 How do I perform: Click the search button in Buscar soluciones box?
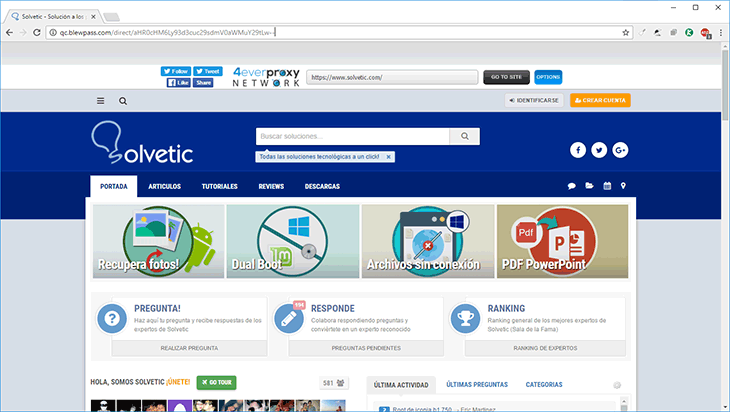pos(465,136)
